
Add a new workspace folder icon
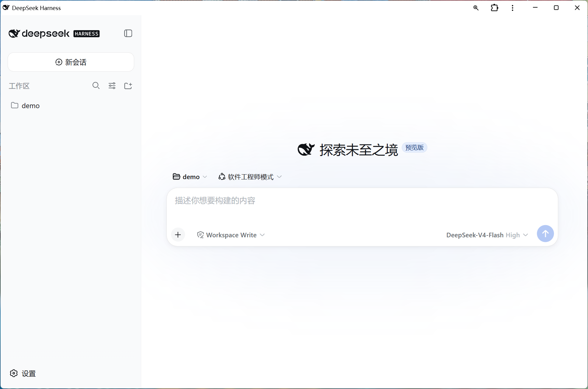coord(128,86)
